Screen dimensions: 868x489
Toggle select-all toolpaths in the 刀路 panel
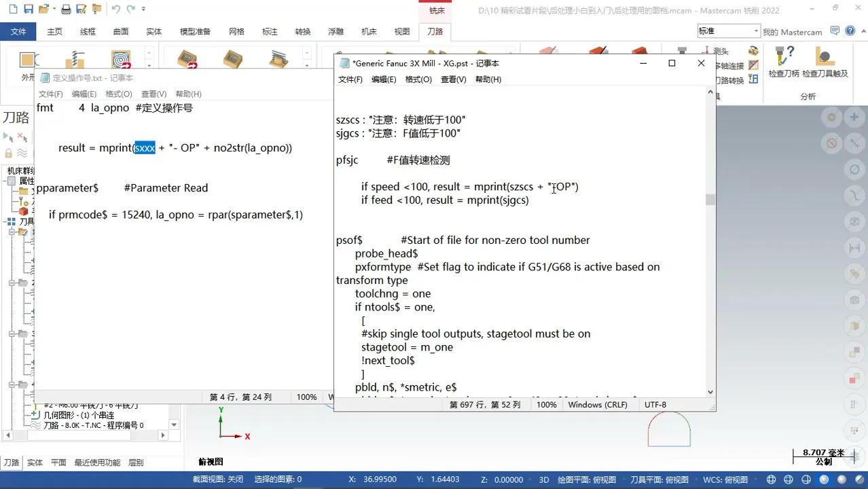click(7, 138)
